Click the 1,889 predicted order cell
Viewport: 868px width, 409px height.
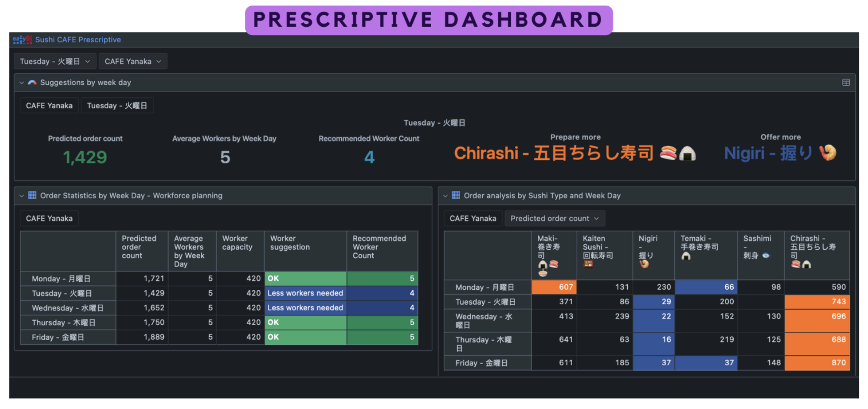(x=142, y=337)
